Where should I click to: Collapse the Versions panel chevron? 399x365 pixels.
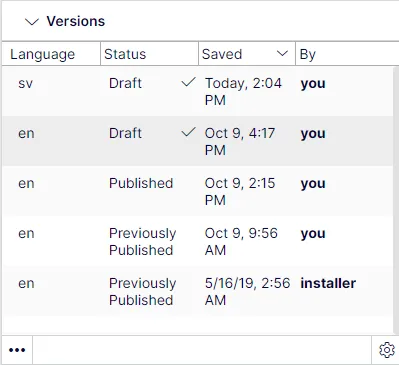pos(32,22)
